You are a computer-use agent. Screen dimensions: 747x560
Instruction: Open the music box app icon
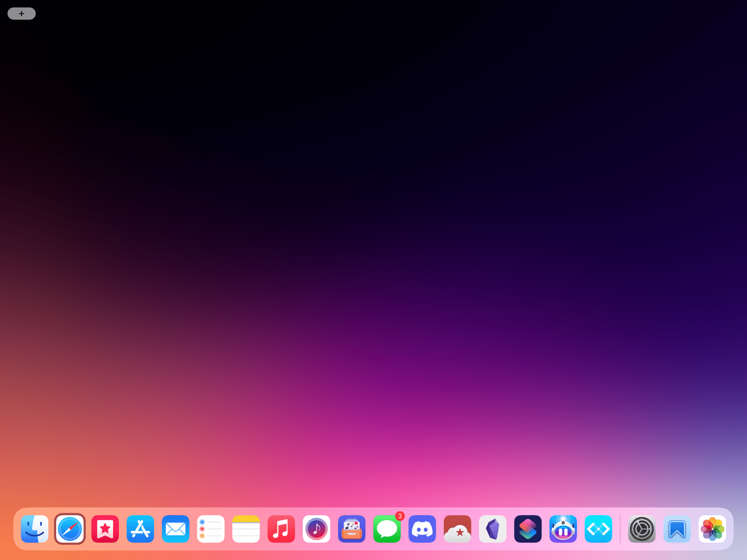[x=352, y=529]
